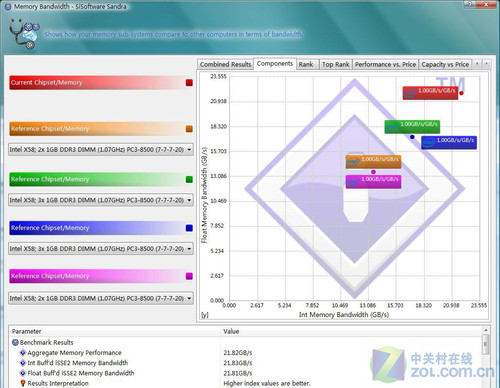Click the Results Interpretation pin icon
Viewport: 500px width, 388px height.
23,383
